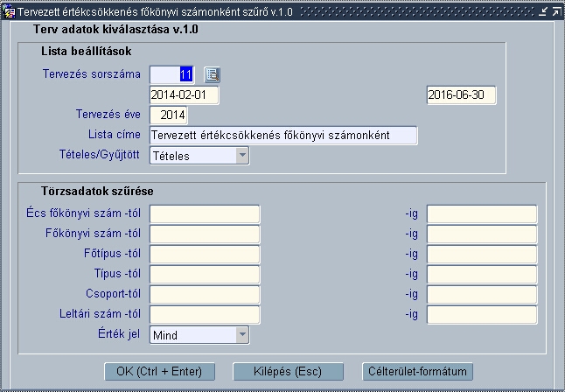This screenshot has width=565, height=392.
Task: Open the Tételes/Gyűjtött dropdown
Action: (x=199, y=156)
